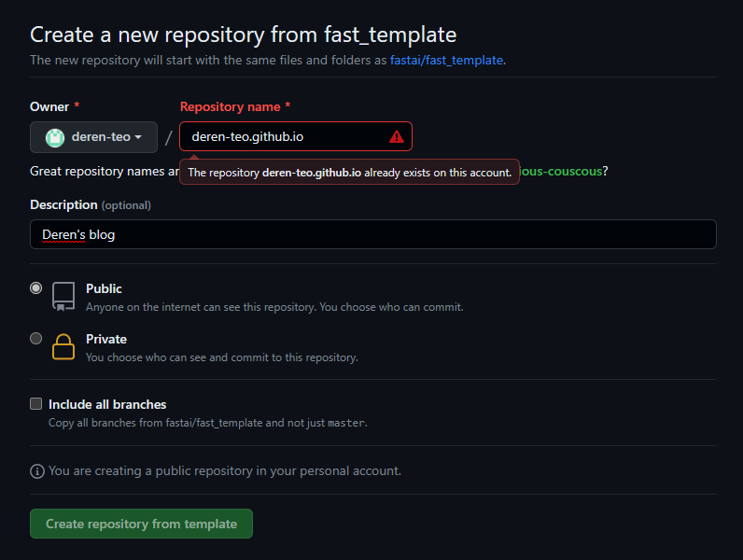Click the dropdown caret beside deren-teo
This screenshot has width=743, height=560.
[x=138, y=137]
